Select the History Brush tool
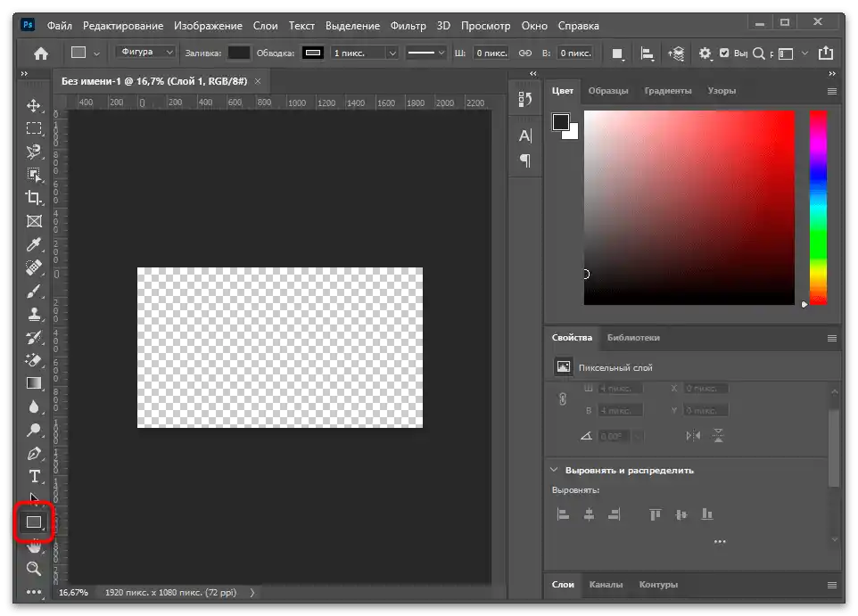858x616 pixels. [34, 338]
